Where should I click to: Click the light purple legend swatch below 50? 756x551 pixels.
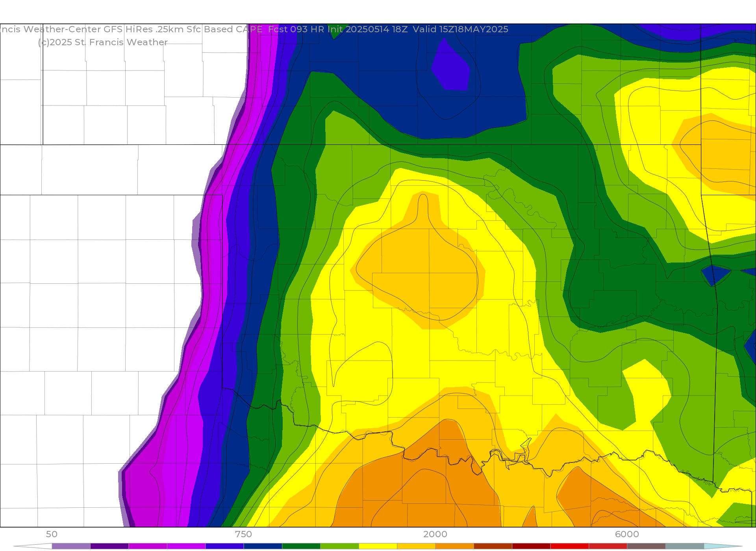pyautogui.click(x=71, y=546)
